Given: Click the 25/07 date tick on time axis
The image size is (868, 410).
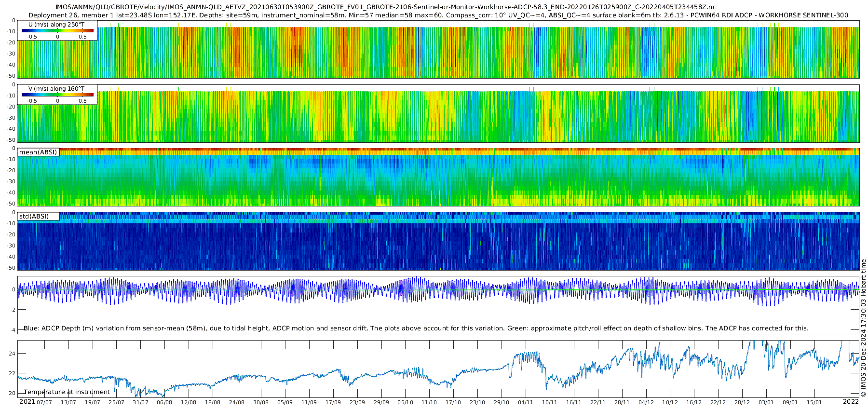Looking at the screenshot, I should point(116,402).
